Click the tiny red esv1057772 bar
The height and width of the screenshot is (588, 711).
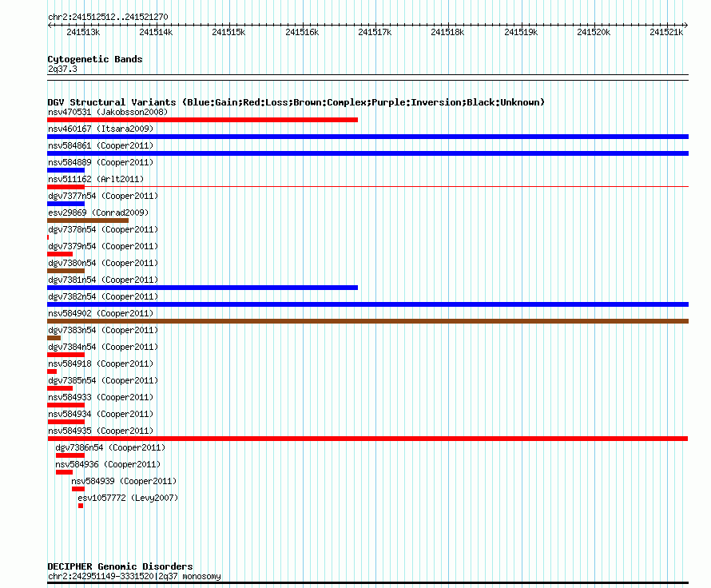click(x=81, y=506)
